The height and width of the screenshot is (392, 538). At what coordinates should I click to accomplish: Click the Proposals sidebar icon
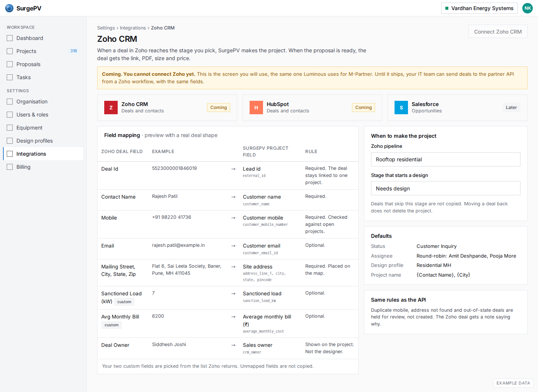[10, 64]
